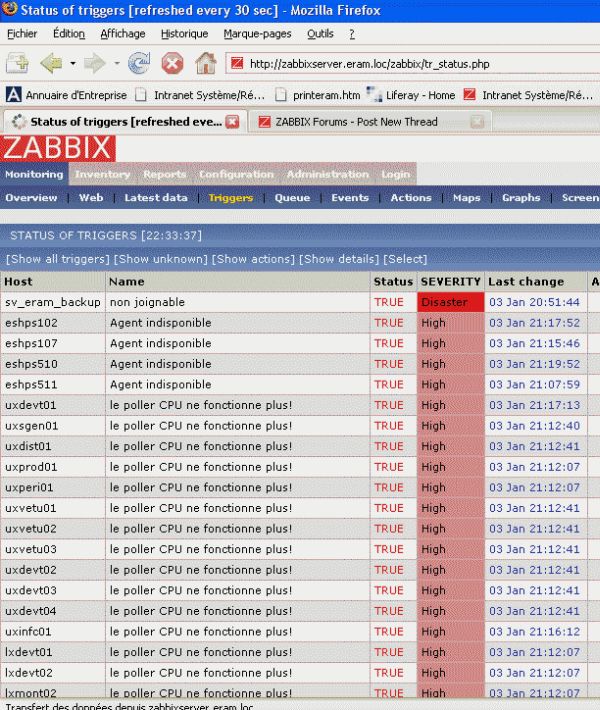Viewport: 600px width, 710px height.
Task: Open the Latest data submenu
Action: click(x=156, y=198)
